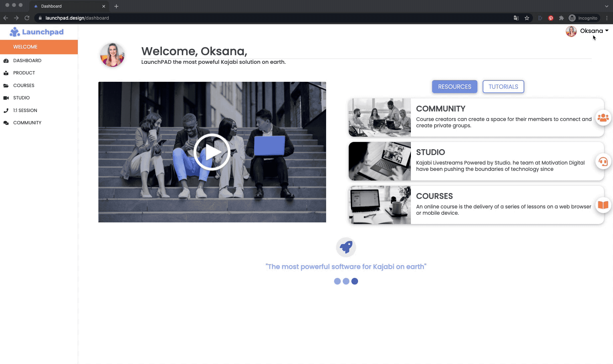Select the WELCOME menu item
Viewport: 613px width, 364px height.
(x=39, y=47)
